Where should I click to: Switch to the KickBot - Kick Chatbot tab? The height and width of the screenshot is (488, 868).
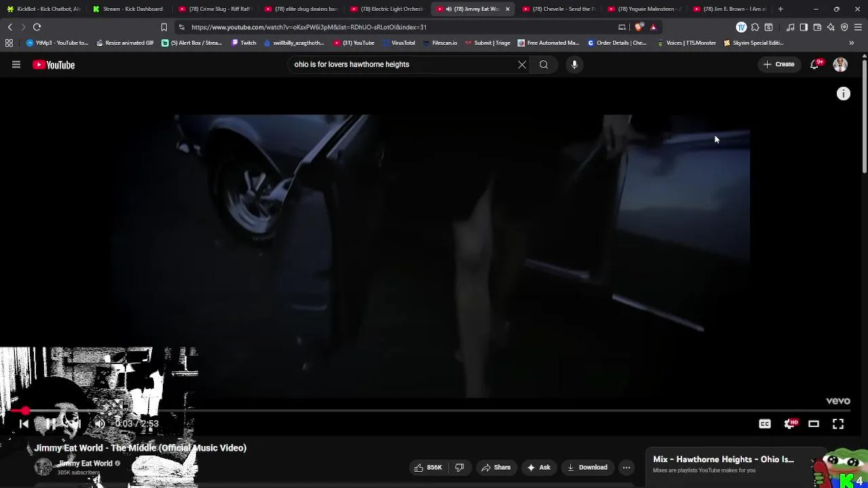43,9
